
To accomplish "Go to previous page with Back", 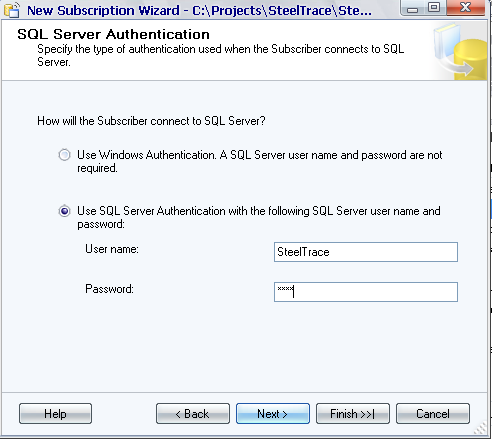I will (x=193, y=414).
